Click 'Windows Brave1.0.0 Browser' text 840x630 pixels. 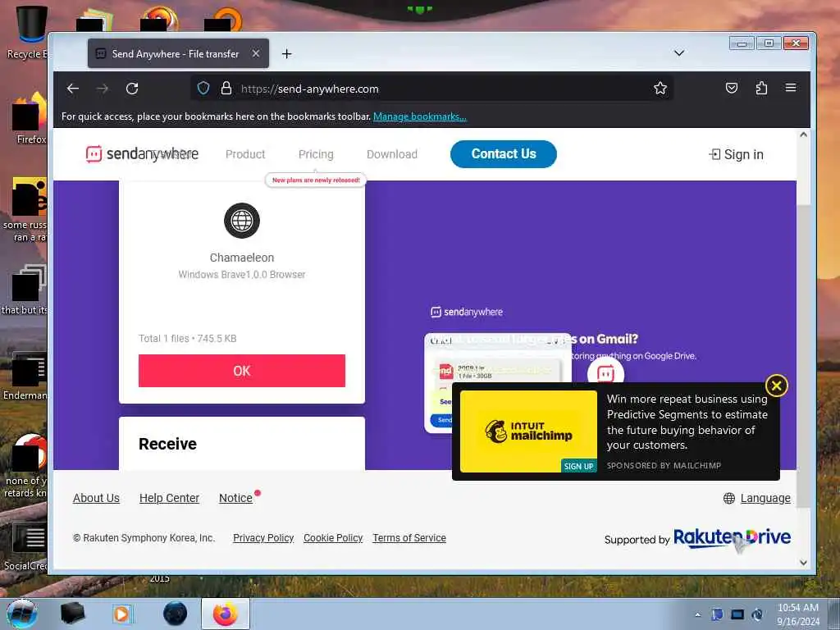coord(242,274)
